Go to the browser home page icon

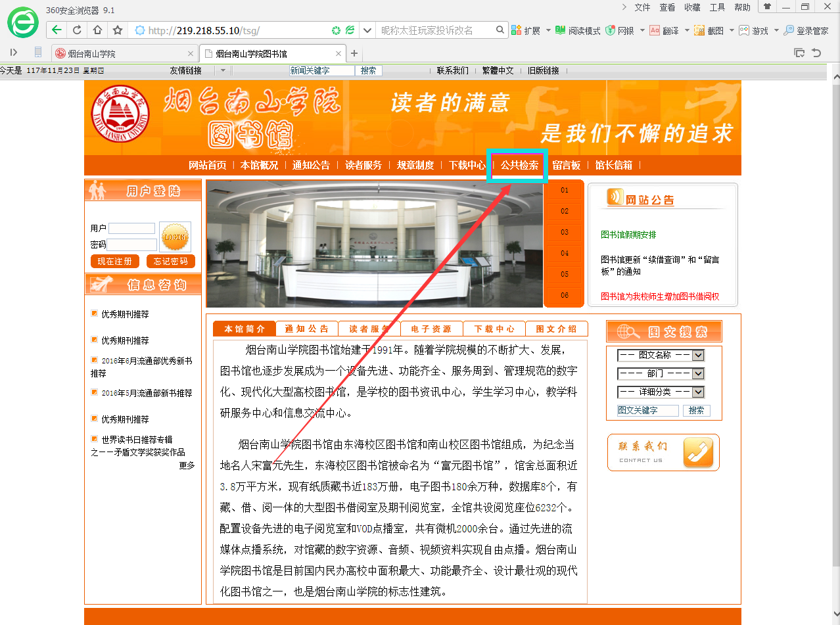coord(97,30)
